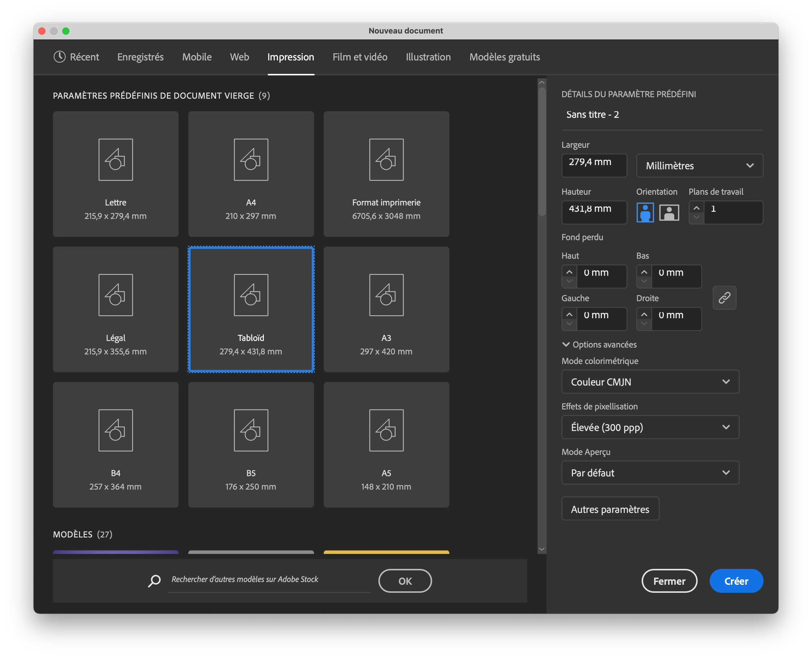The image size is (812, 658).
Task: Open the Millimètres units dropdown
Action: [700, 166]
